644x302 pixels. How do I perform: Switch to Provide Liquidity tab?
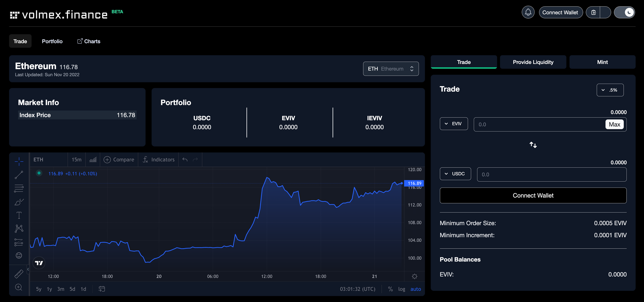(533, 62)
